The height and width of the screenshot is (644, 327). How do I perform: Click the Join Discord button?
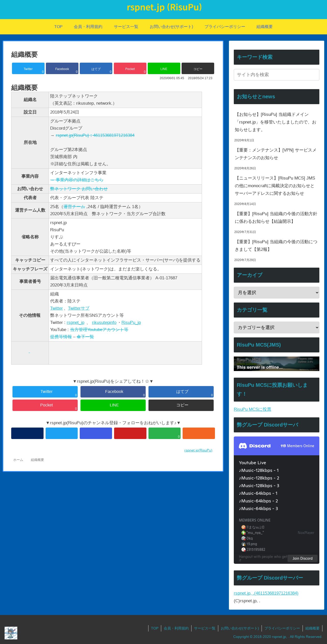coord(303,558)
